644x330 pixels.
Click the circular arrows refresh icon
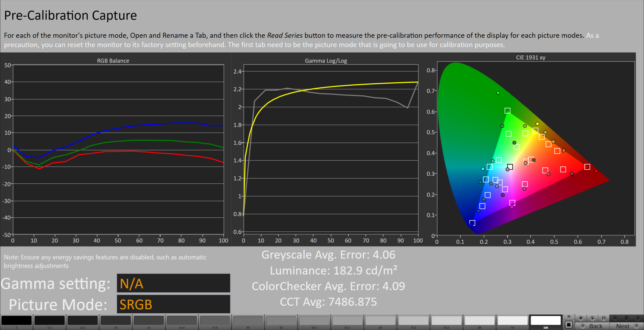(626, 318)
